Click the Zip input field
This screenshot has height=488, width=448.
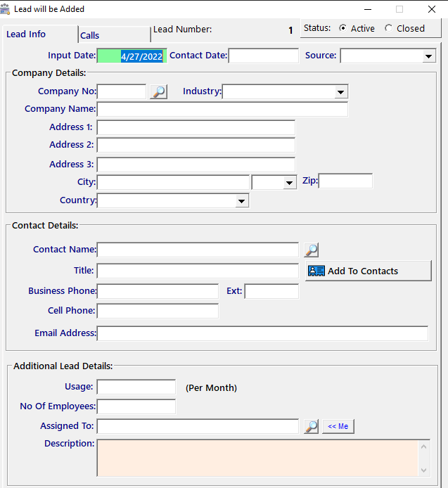pyautogui.click(x=345, y=181)
